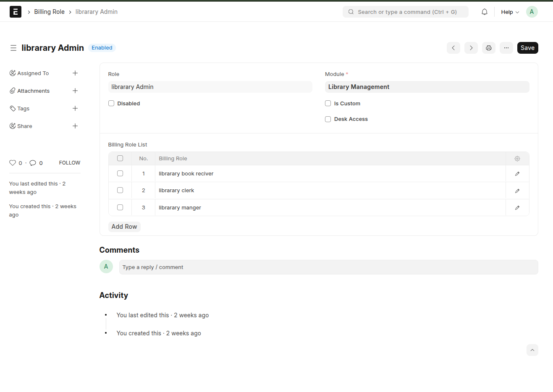The height and width of the screenshot is (392, 553).
Task: Focus the comment reply field
Action: pos(328,267)
